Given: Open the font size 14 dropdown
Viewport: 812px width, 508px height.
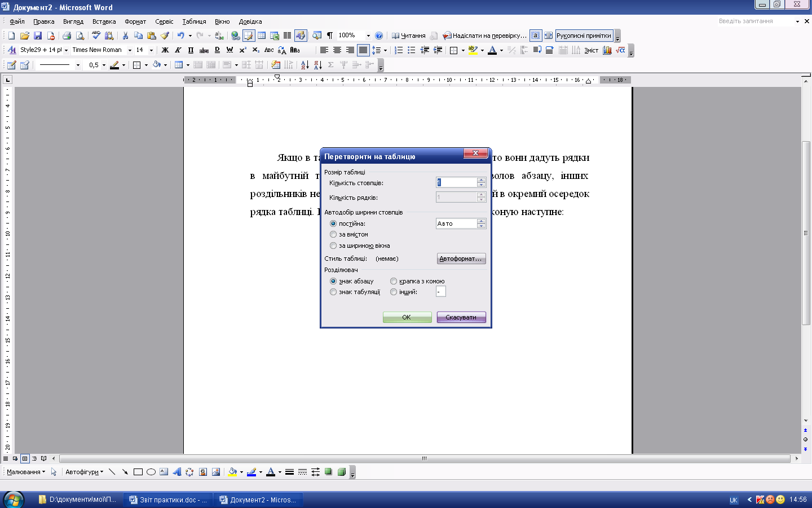Looking at the screenshot, I should tap(151, 50).
